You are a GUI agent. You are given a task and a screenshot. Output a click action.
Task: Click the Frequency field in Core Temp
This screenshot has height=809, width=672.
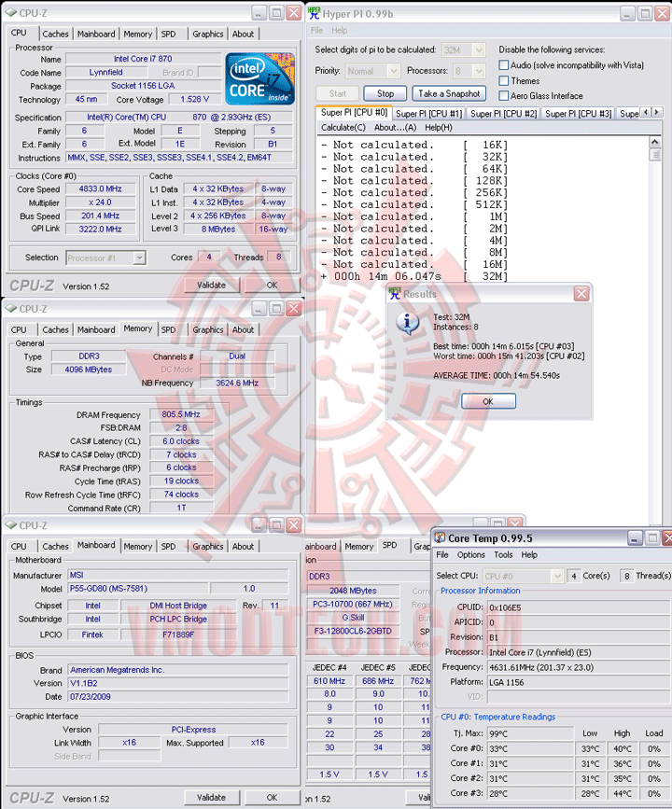pos(578,667)
